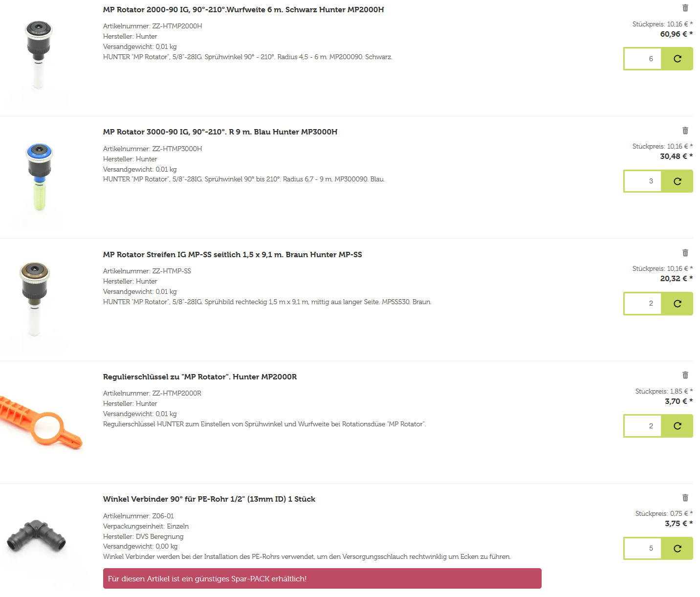Refresh quantity for MP Rotator 2000-90
Image resolution: width=700 pixels, height=597 pixels.
(x=677, y=59)
